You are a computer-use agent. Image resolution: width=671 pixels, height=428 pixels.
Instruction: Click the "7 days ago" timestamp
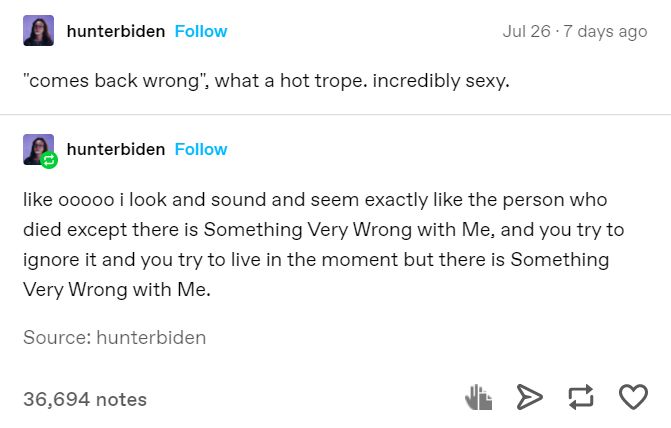(604, 32)
